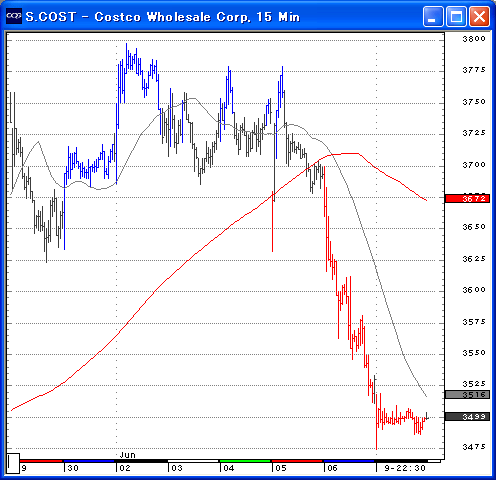
Task: Click the gray 3516 price marker
Action: [x=467, y=395]
